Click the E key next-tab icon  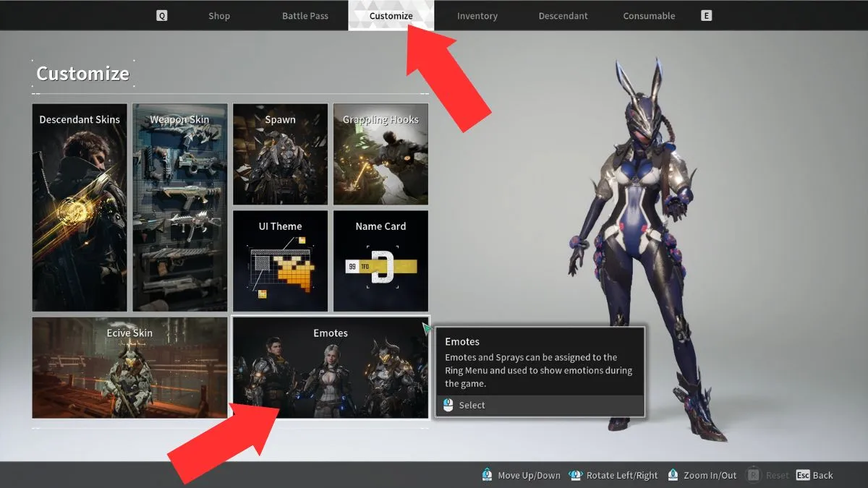(706, 15)
